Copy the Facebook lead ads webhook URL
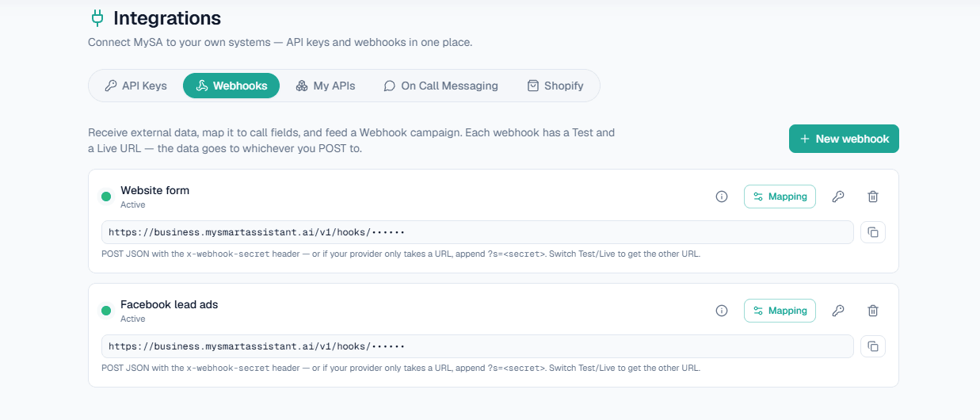The height and width of the screenshot is (420, 980). click(x=873, y=346)
